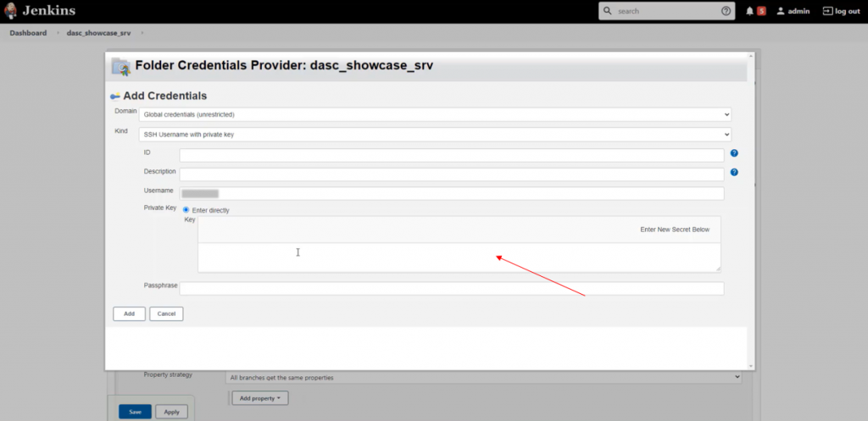The image size is (868, 421).
Task: Click the search magnifier icon
Action: (607, 11)
